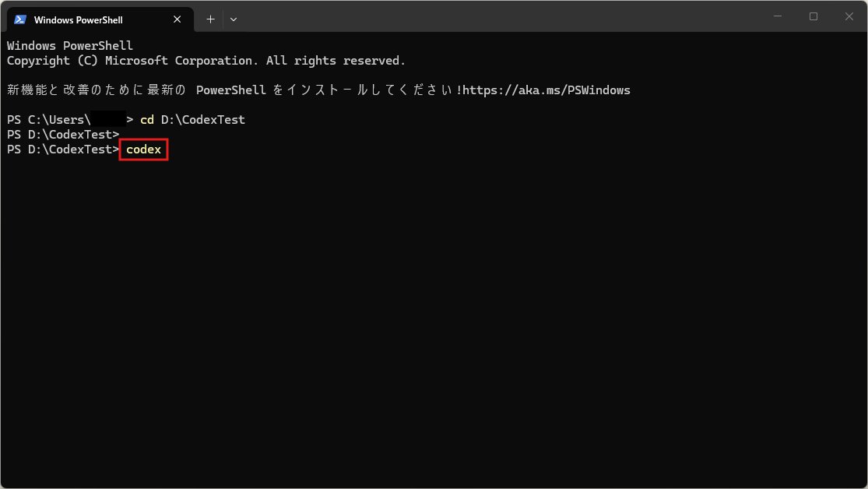Viewport: 868px width, 489px height.
Task: Click the PowerShell icon on the tab
Action: click(x=20, y=19)
